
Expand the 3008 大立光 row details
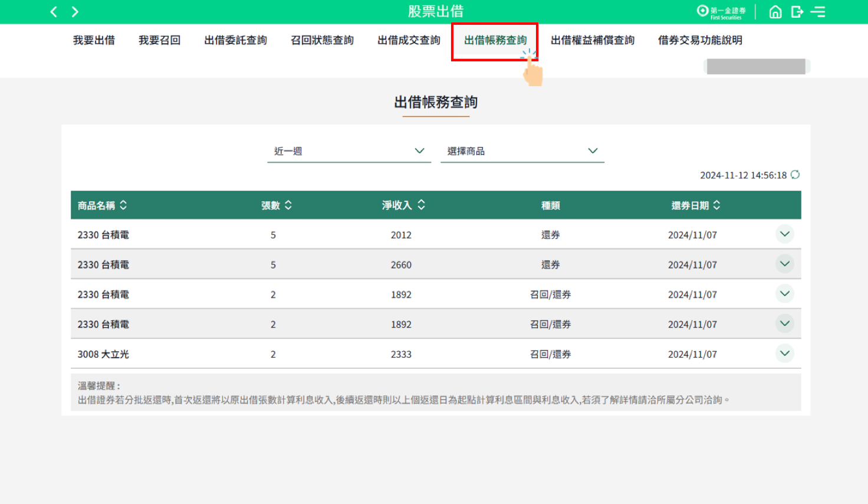coord(784,354)
